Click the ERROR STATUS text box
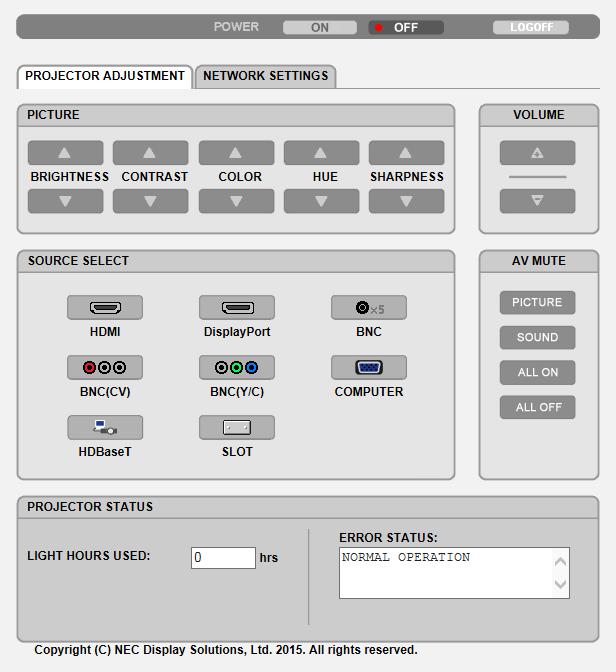This screenshot has width=616, height=672. (x=454, y=573)
